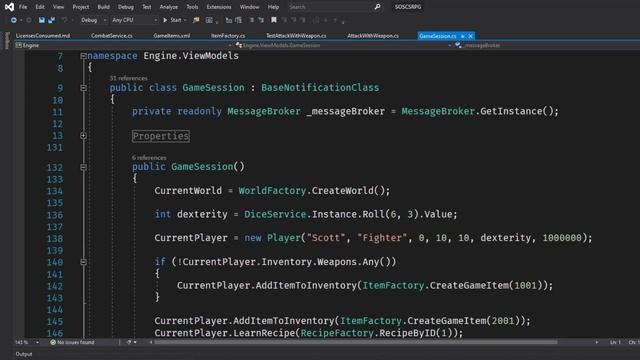The width and height of the screenshot is (640, 360).
Task: Pin the GameSession.cs tab
Action: pyautogui.click(x=463, y=36)
